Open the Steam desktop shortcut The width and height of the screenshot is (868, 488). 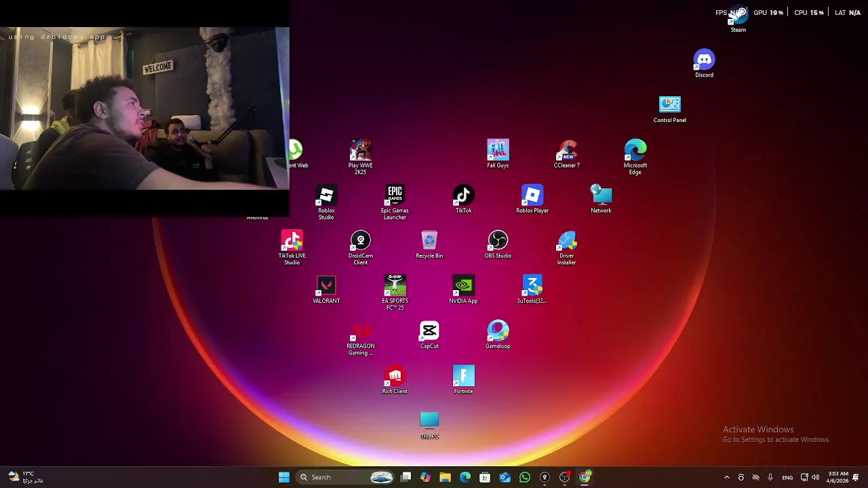click(x=738, y=19)
